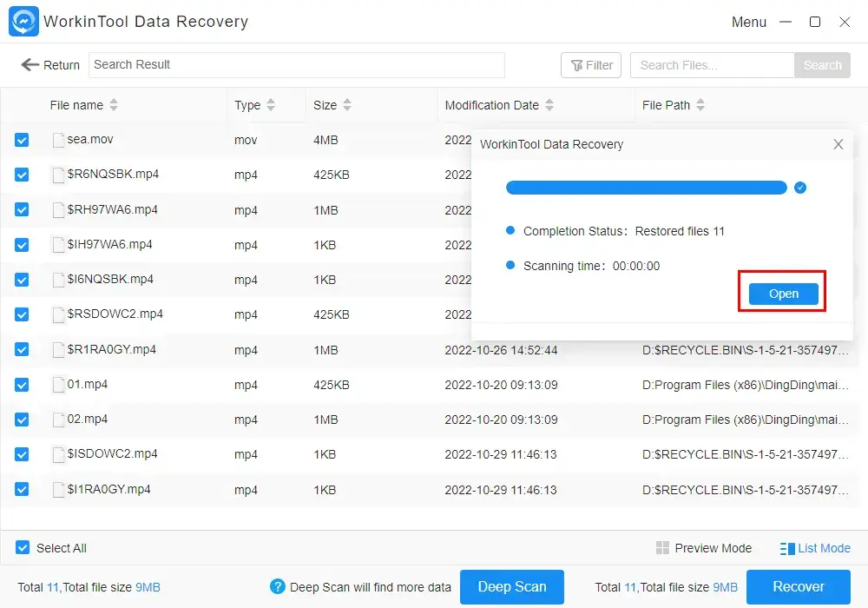Viewport: 868px width, 608px height.
Task: Click the recovery progress bar
Action: [646, 188]
